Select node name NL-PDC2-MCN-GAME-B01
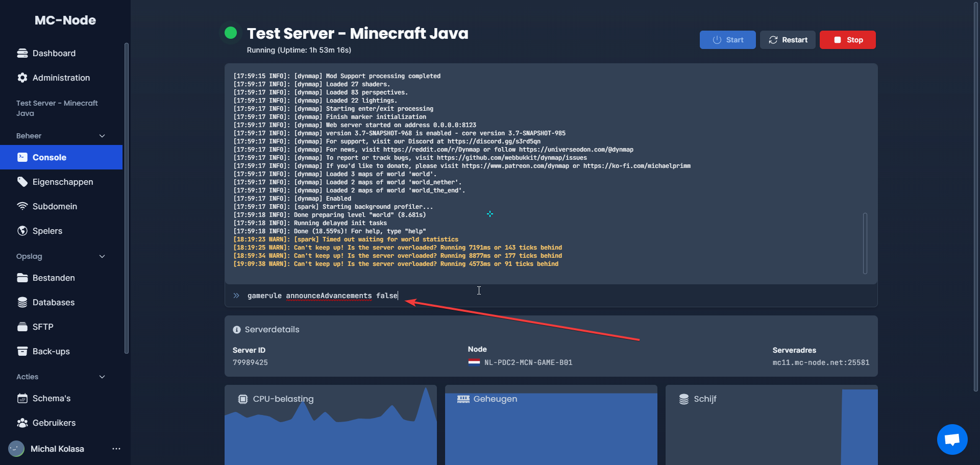This screenshot has height=465, width=980. tap(528, 362)
